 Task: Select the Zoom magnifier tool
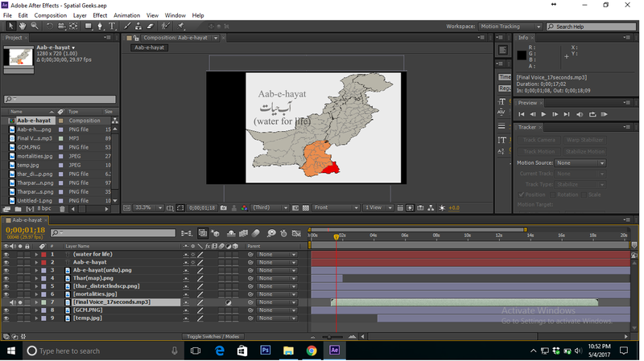coord(33,27)
